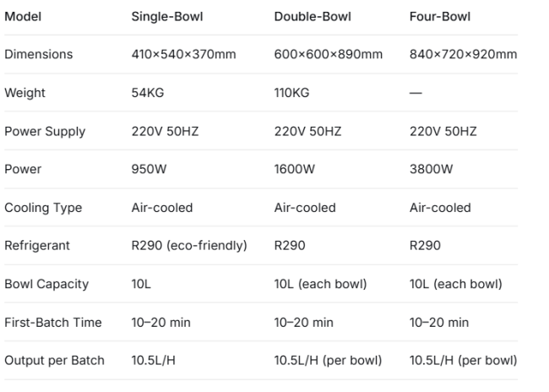Viewport: 549px width, 392px height.
Task: Click the First-Batch Time row label
Action: (53, 322)
